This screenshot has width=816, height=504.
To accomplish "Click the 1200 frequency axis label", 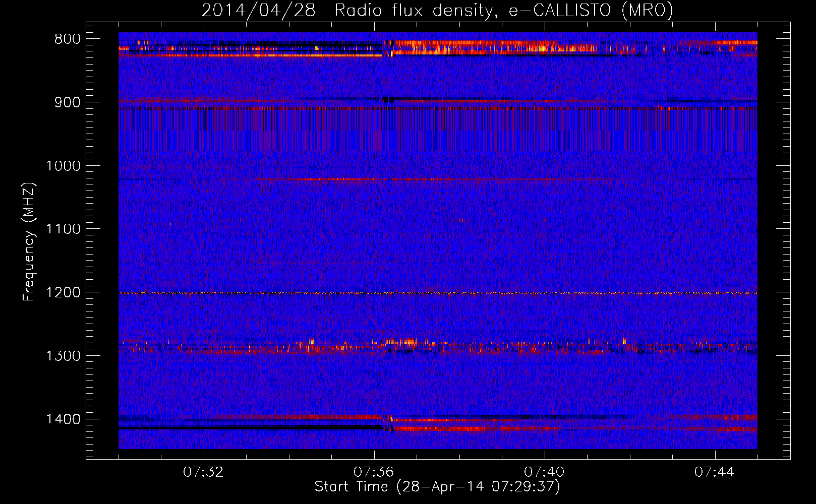I will (63, 293).
